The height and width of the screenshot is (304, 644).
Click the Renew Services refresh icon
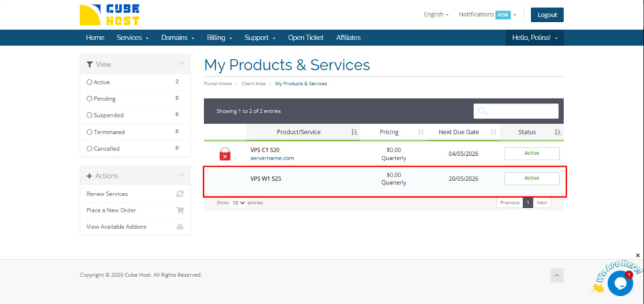(x=180, y=194)
